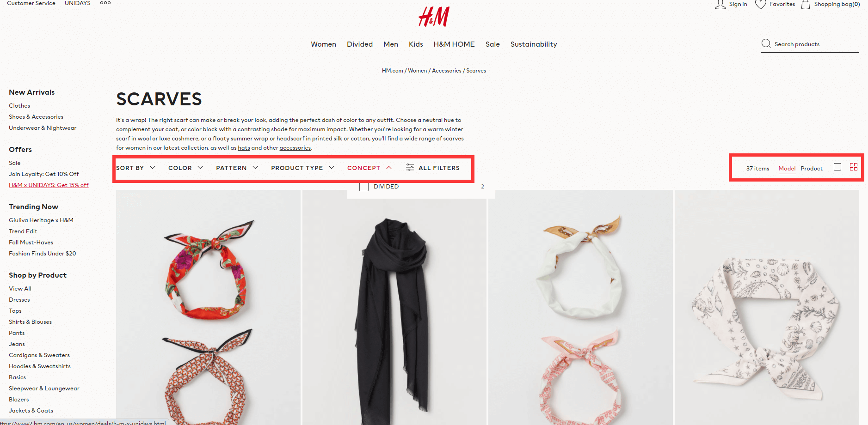868x425 pixels.
Task: Switch to single large image view icon
Action: pos(837,167)
